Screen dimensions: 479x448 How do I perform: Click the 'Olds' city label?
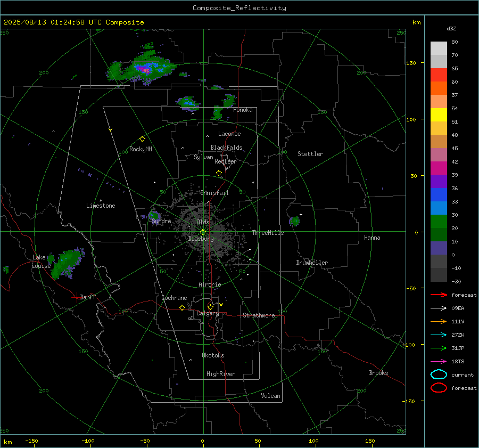203,222
